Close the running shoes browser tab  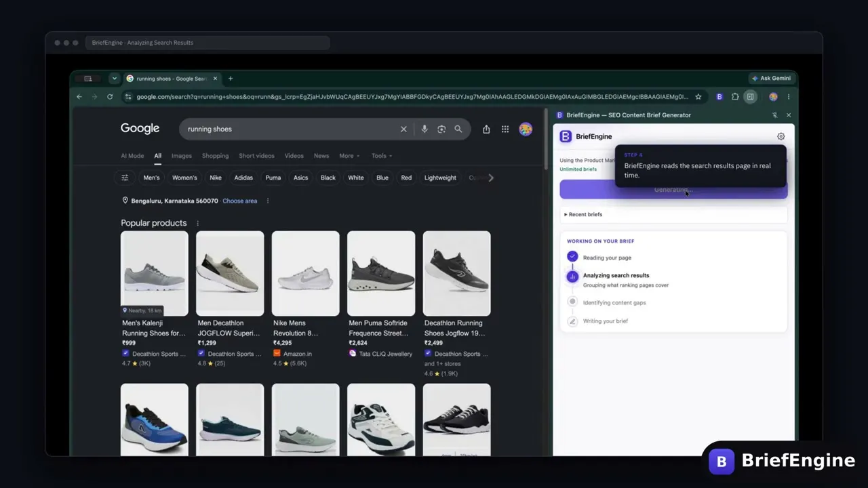[216, 79]
